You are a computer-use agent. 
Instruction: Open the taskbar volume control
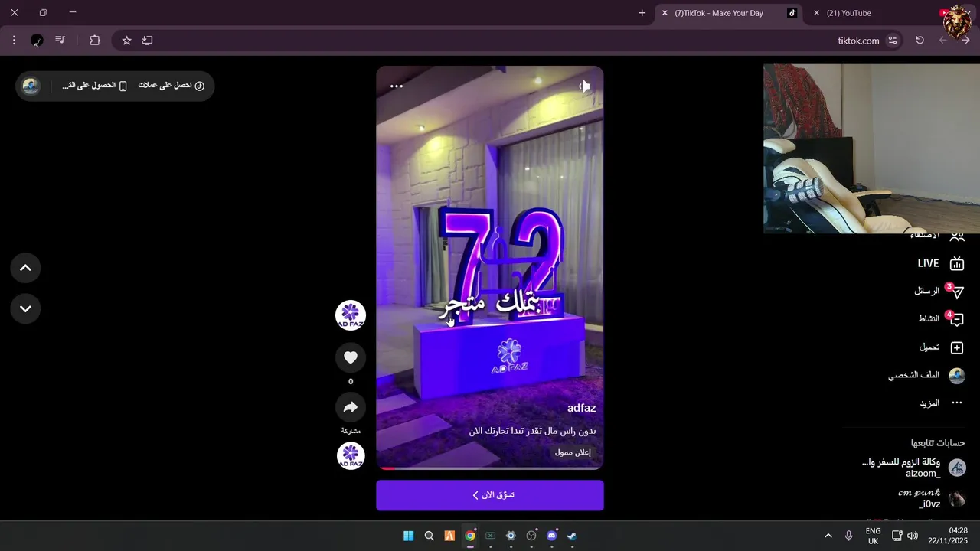point(912,536)
